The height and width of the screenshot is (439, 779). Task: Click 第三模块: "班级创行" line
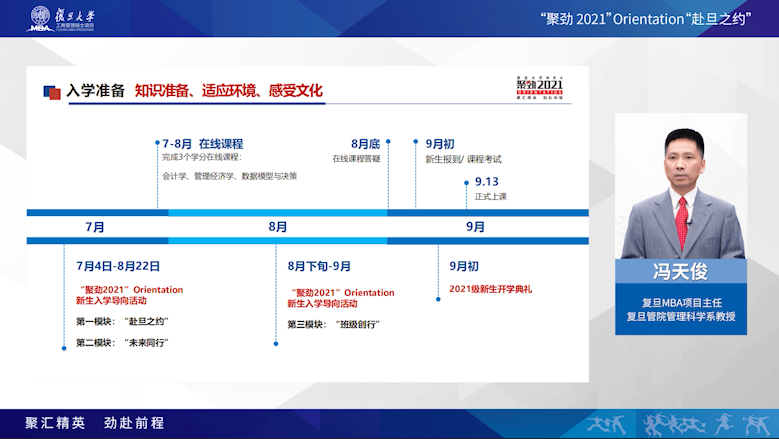[x=333, y=324]
